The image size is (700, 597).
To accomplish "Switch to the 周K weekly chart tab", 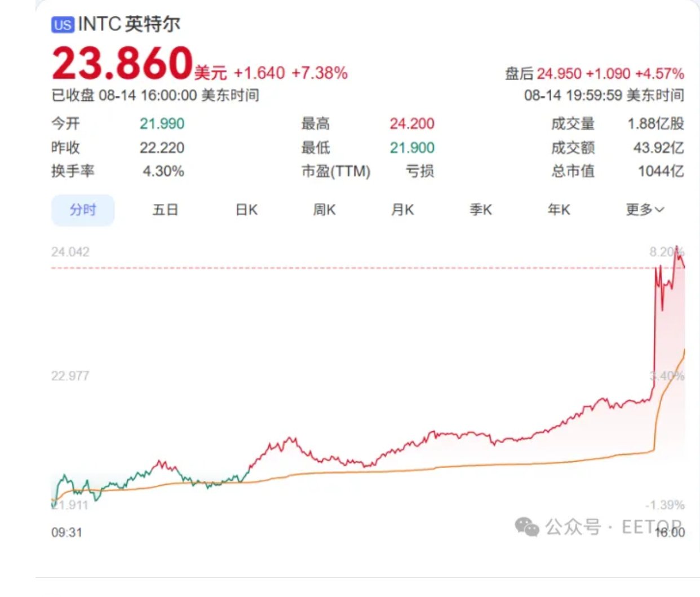I will 324,210.
